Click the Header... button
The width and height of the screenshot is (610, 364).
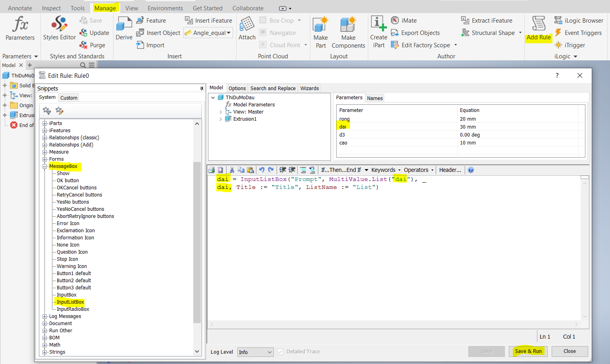point(450,170)
